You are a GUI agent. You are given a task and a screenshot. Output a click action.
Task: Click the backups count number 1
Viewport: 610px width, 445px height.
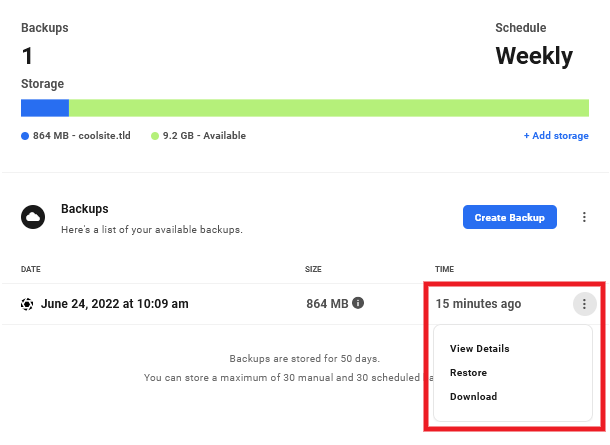coord(27,56)
